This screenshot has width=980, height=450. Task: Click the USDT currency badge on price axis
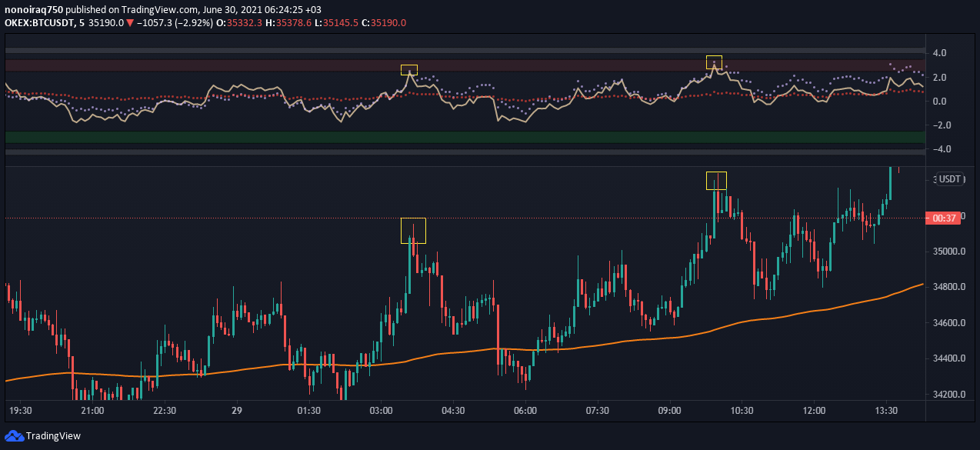pos(951,179)
